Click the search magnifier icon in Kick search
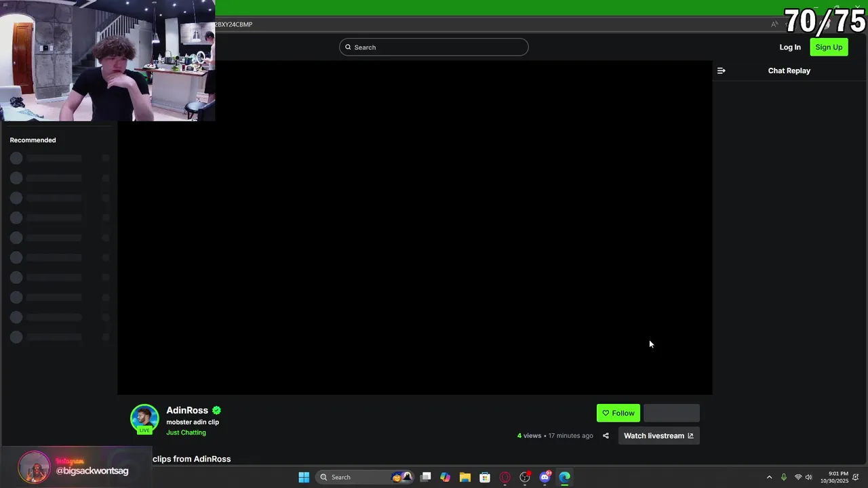Screen dimensions: 868x488 tap(348, 47)
